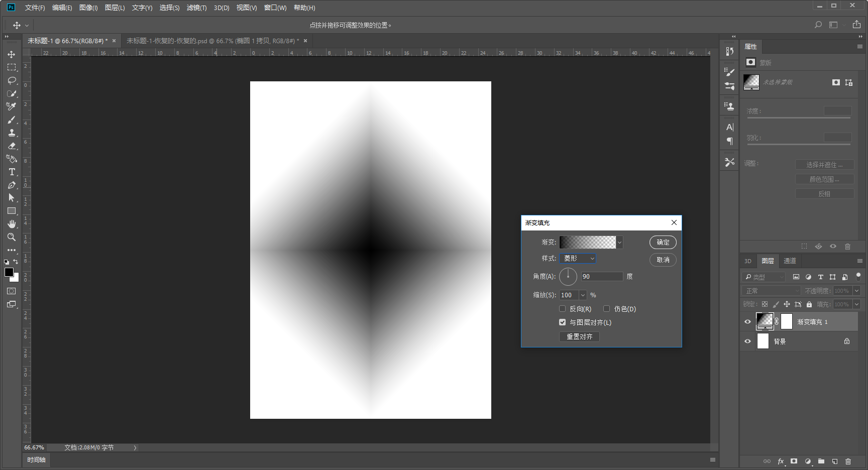Select the Paint Bucket fill tool
Viewport: 868px width, 470px height.
point(12,159)
